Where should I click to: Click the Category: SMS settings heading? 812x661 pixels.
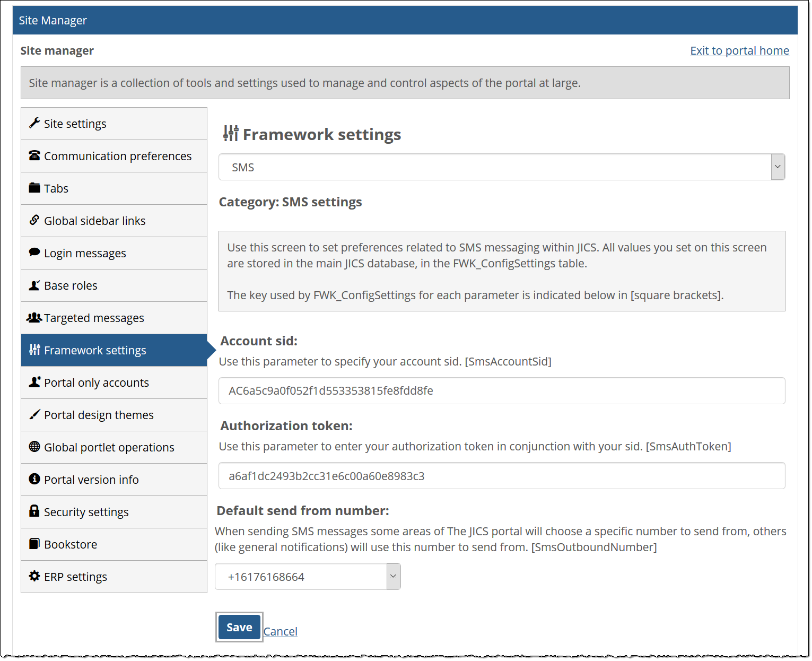click(291, 202)
